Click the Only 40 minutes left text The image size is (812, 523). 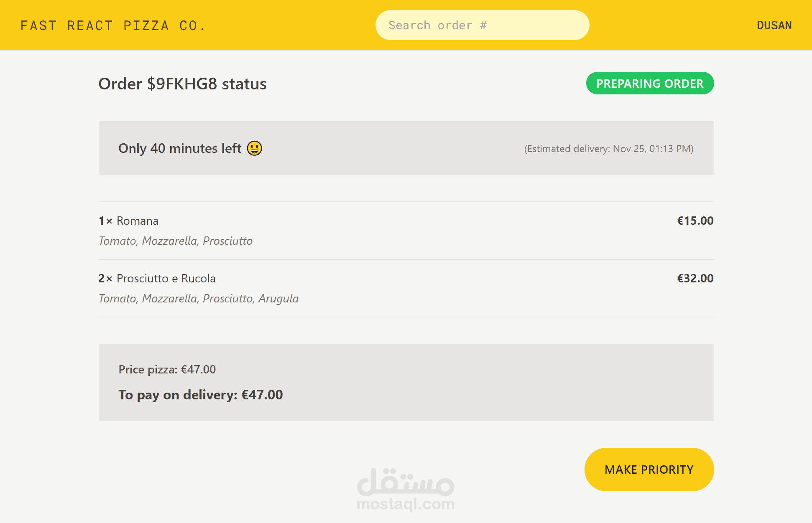pos(180,148)
